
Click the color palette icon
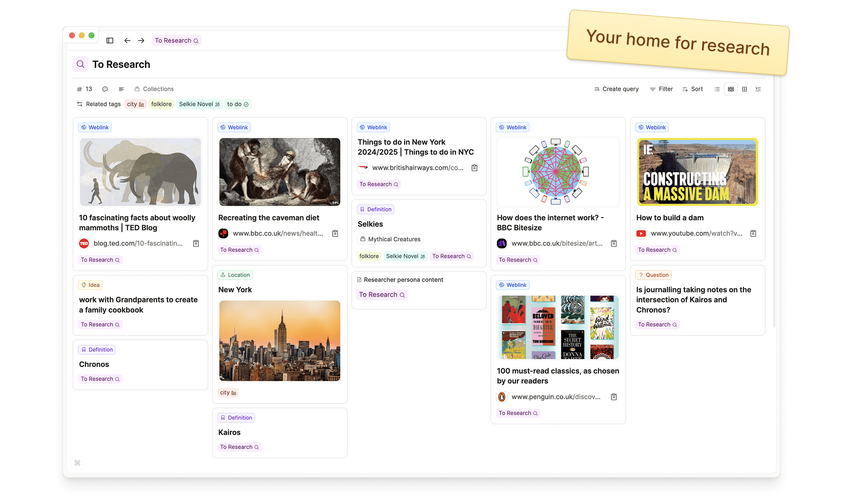pos(105,89)
